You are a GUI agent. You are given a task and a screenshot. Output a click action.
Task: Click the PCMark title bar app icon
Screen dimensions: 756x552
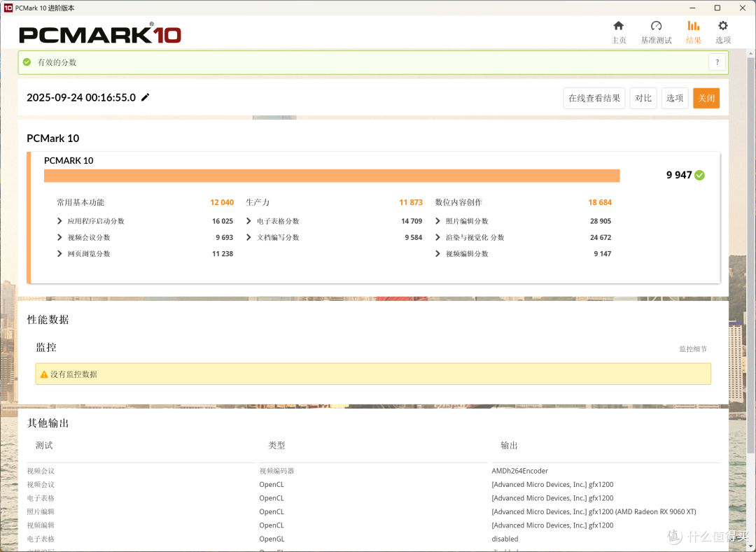[x=8, y=8]
